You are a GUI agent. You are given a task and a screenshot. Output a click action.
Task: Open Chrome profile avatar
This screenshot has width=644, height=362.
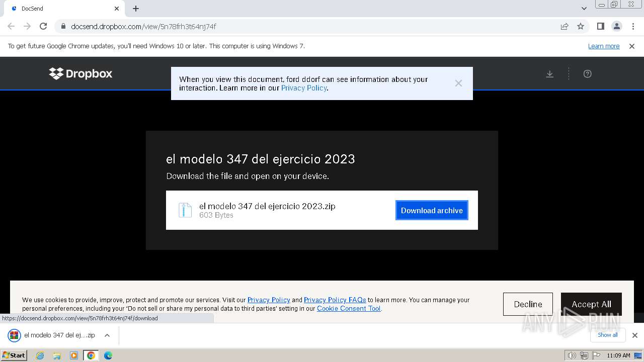616,26
